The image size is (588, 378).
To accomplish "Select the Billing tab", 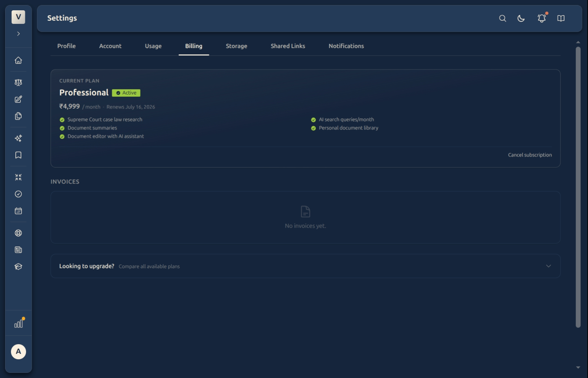I will coord(194,46).
